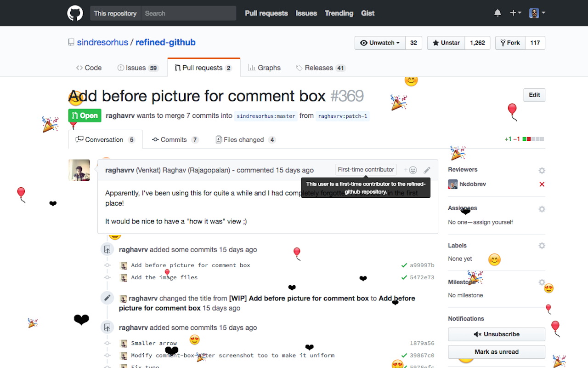Click the green check beside 5472e73

pyautogui.click(x=404, y=277)
